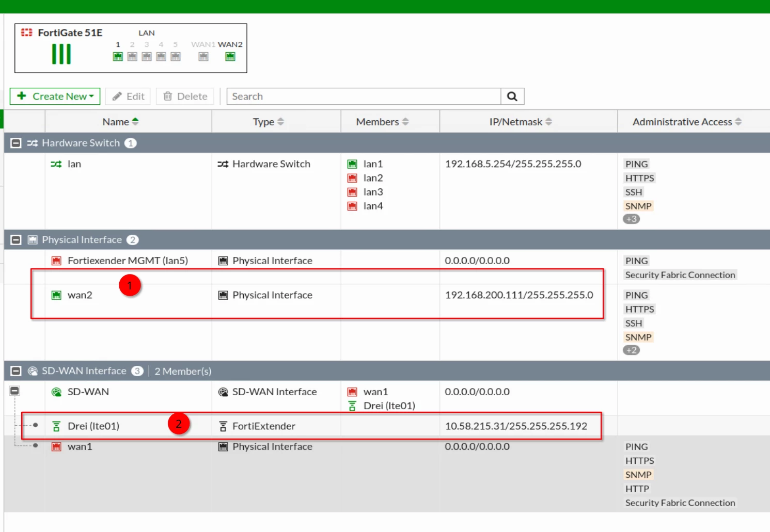The width and height of the screenshot is (770, 532).
Task: Sort by IP/Netmask column header
Action: pos(521,122)
